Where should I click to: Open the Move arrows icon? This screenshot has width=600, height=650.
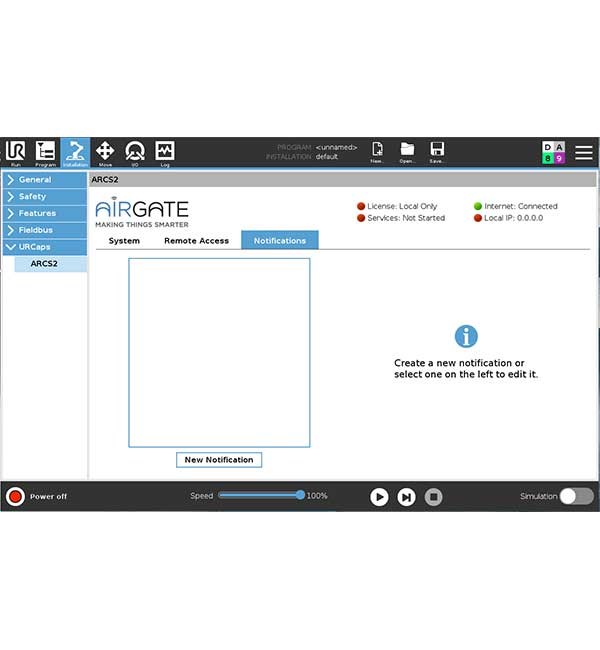click(x=105, y=153)
